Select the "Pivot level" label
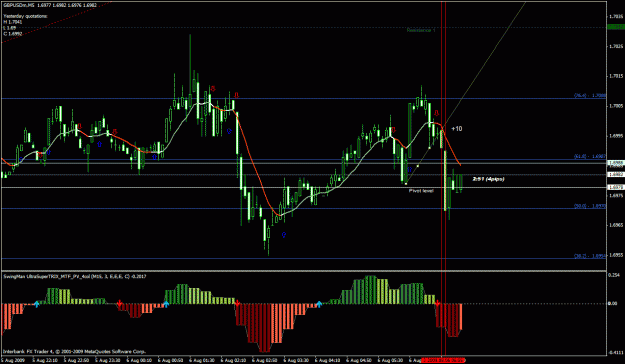Screen dimensions: 625x364 point(421,191)
